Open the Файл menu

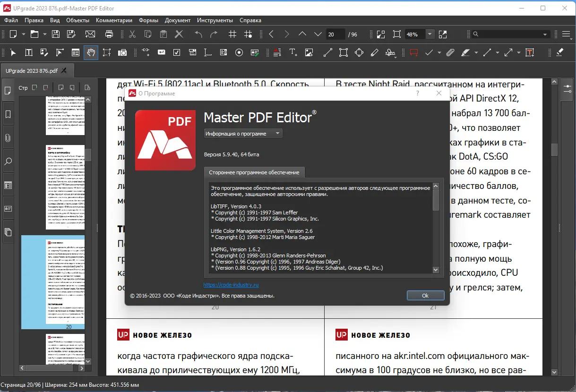point(11,20)
